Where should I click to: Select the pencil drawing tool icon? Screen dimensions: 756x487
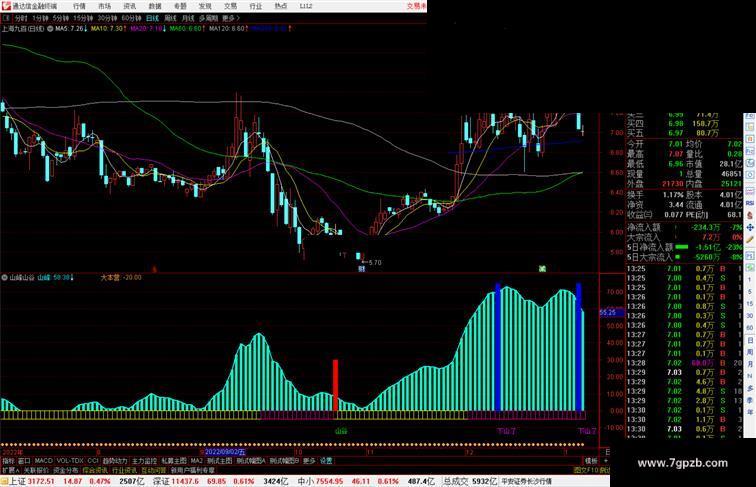750,239
